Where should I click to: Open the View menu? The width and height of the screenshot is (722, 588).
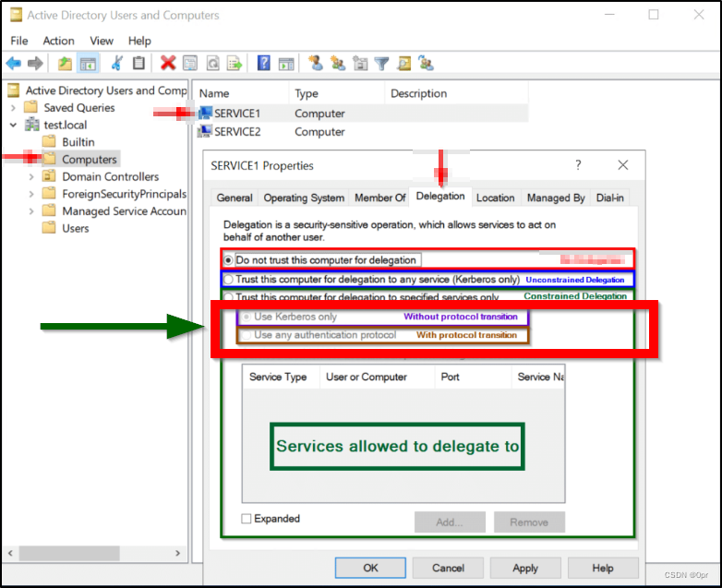102,41
